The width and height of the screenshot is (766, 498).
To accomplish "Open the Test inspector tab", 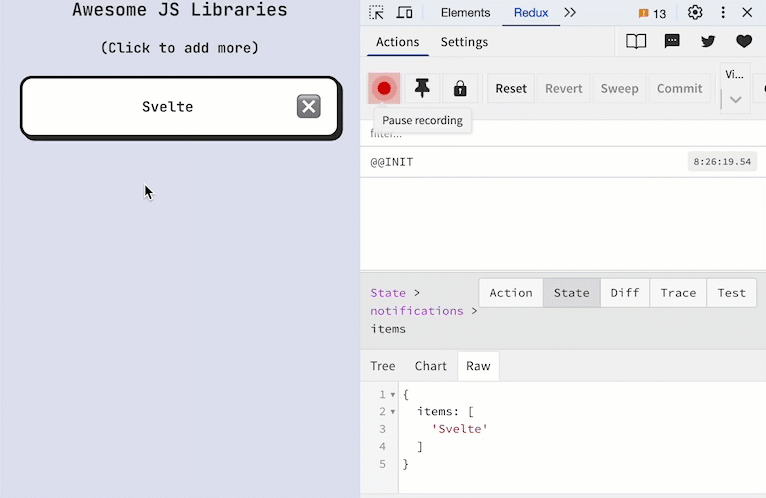I will pyautogui.click(x=731, y=293).
